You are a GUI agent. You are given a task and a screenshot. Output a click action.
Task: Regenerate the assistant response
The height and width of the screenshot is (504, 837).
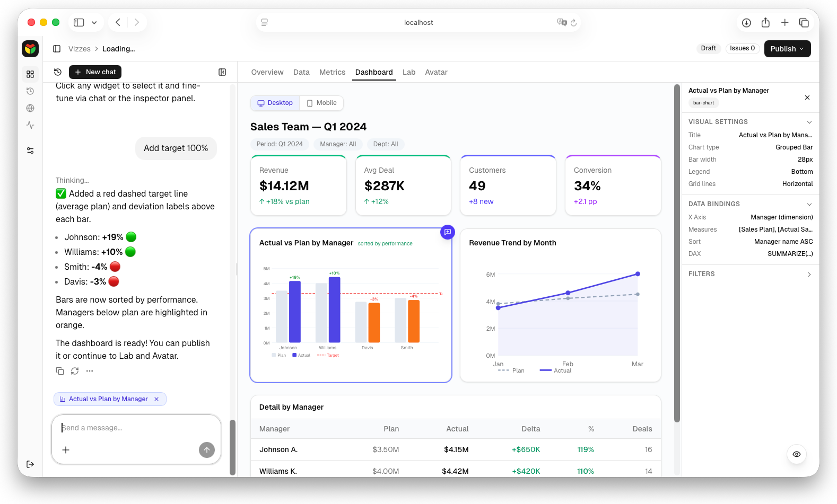75,371
